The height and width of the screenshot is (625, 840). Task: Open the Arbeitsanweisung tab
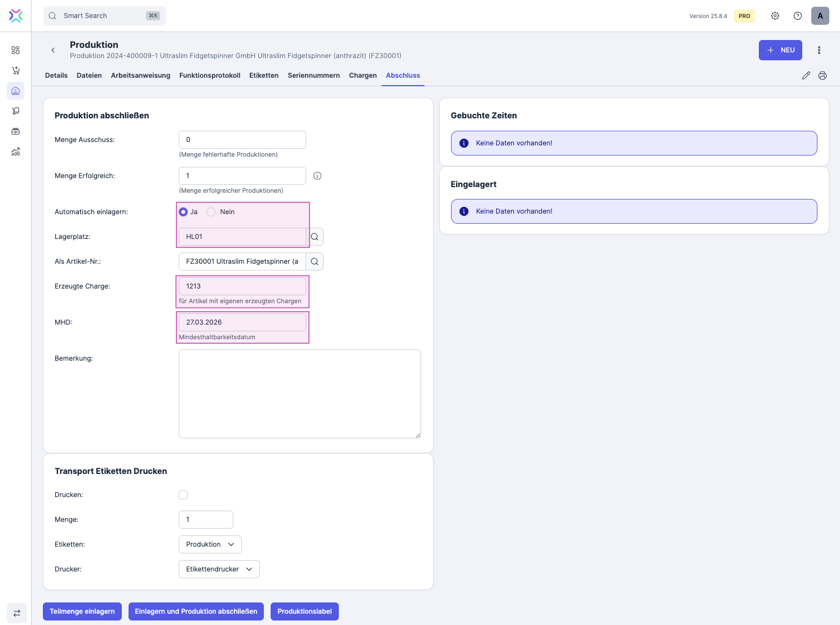click(140, 76)
